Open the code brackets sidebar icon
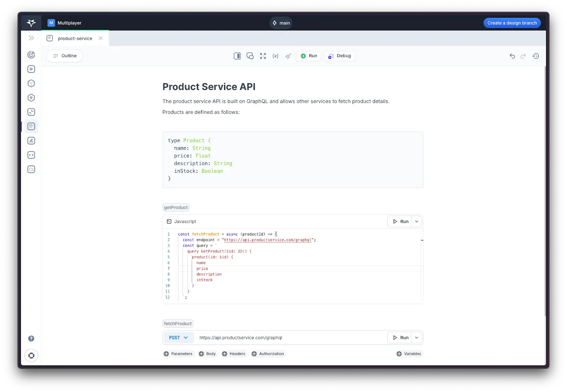The width and height of the screenshot is (567, 392). 31,155
